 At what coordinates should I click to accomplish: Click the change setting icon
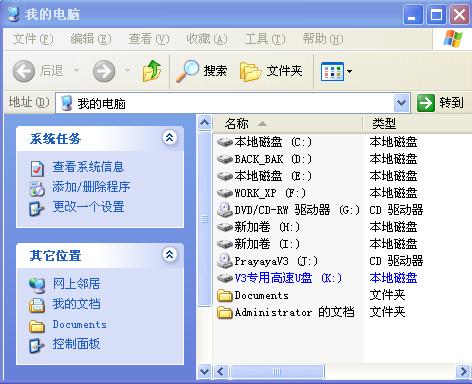click(37, 209)
